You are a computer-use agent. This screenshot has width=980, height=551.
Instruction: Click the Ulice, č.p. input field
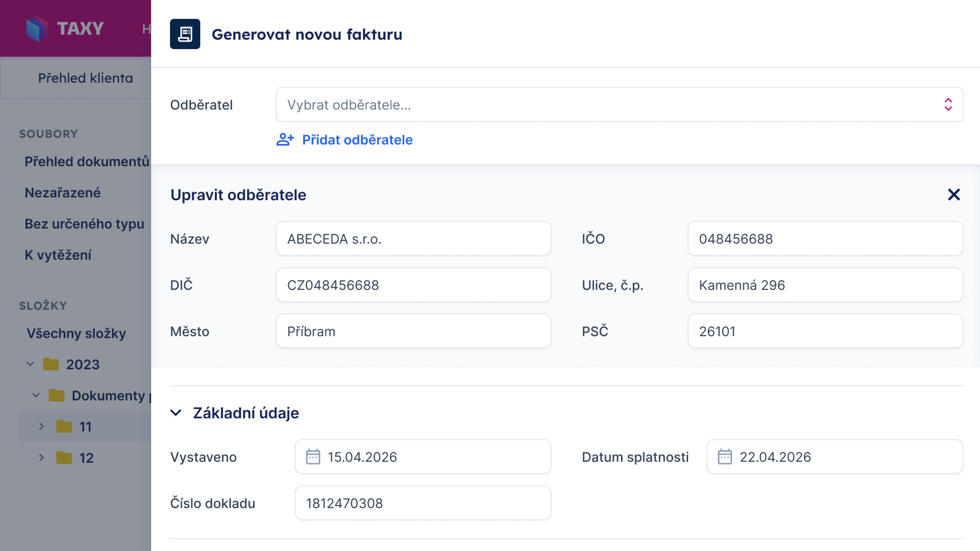(825, 285)
